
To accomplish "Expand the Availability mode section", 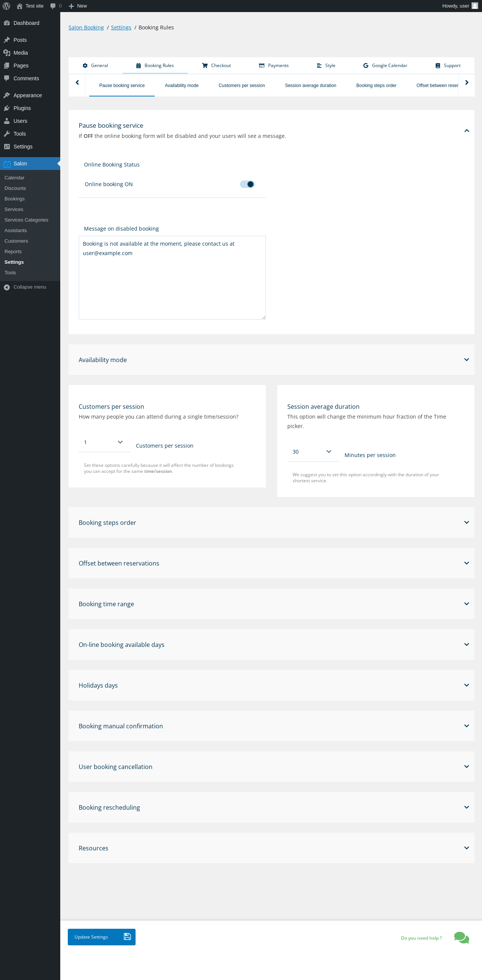I will (467, 360).
